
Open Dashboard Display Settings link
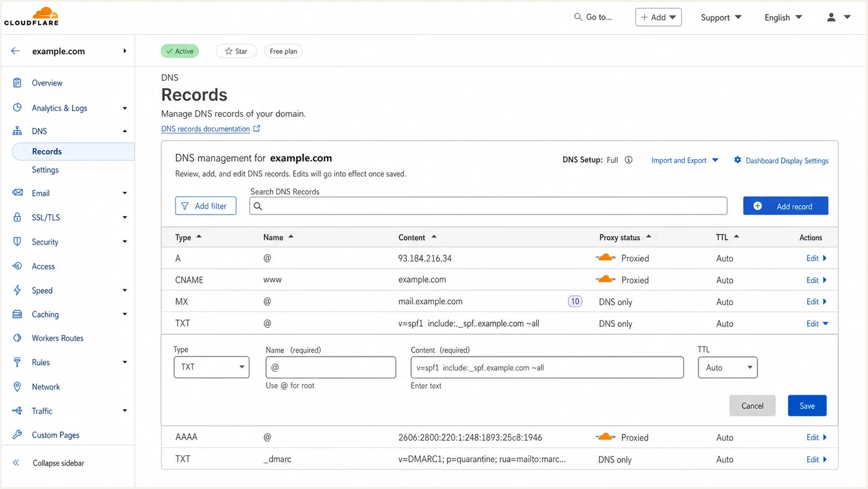(787, 161)
